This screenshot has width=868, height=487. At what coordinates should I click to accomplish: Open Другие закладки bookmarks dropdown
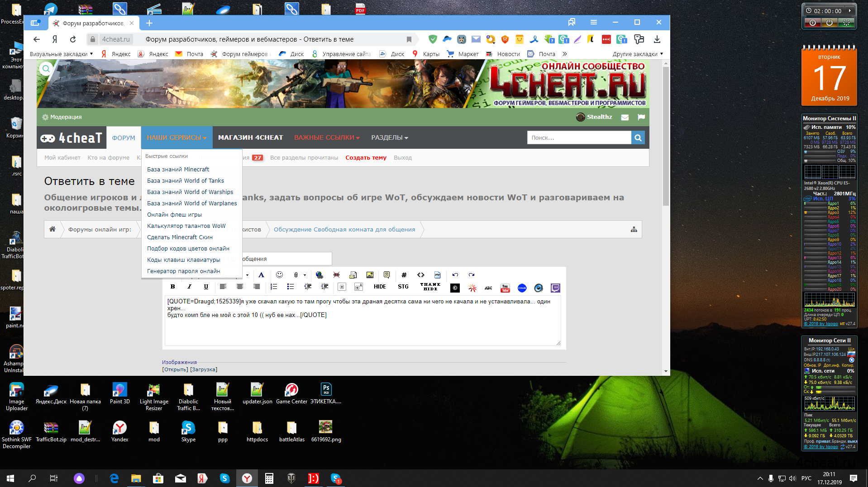point(638,54)
